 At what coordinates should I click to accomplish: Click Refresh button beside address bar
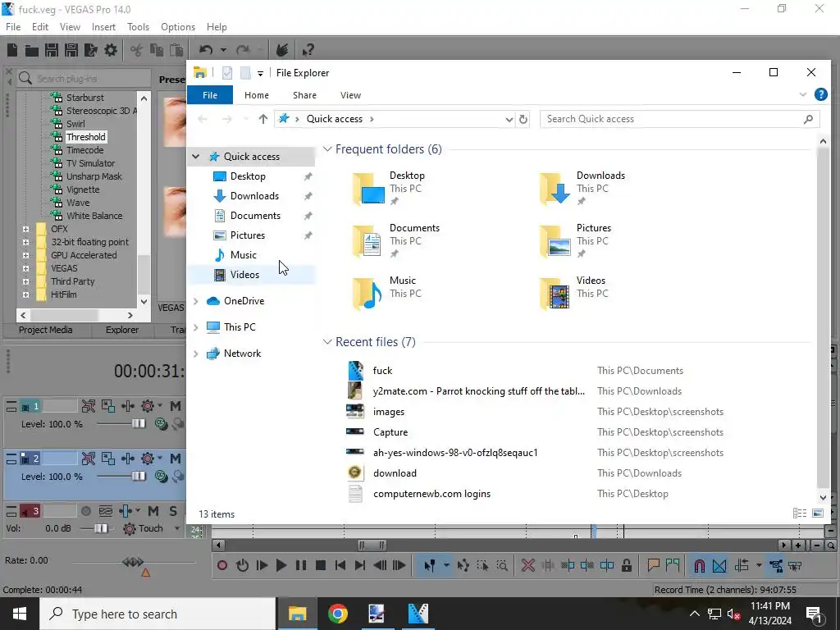click(x=523, y=119)
